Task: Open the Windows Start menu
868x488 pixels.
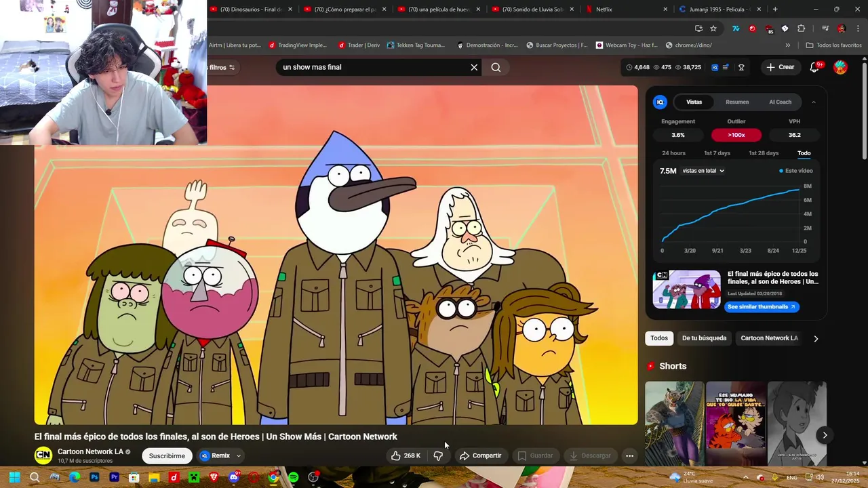Action: (14, 477)
